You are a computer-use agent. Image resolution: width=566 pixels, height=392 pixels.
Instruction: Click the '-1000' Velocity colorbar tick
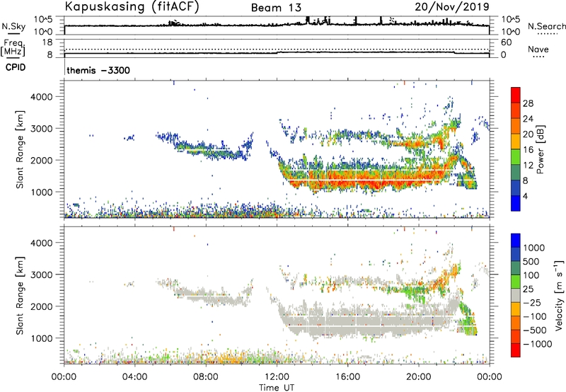pyautogui.click(x=537, y=344)
